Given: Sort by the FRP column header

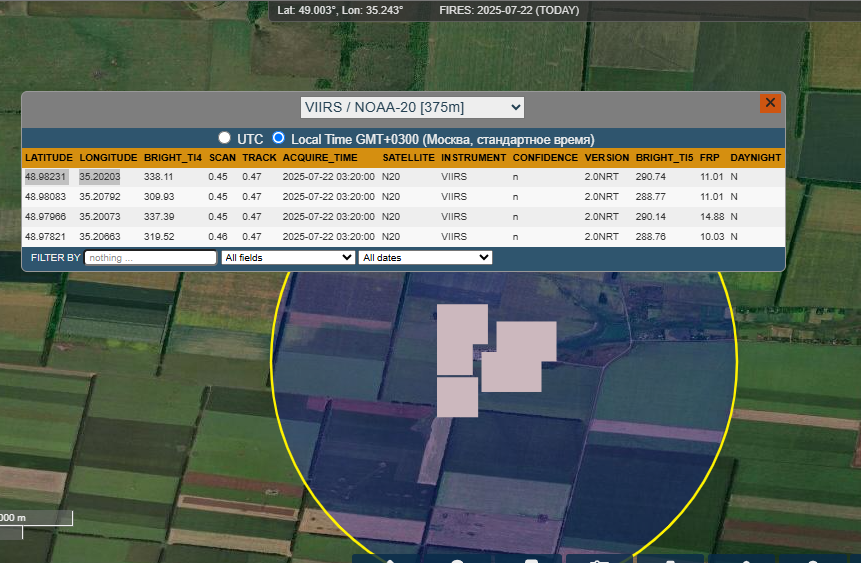Looking at the screenshot, I should (709, 158).
